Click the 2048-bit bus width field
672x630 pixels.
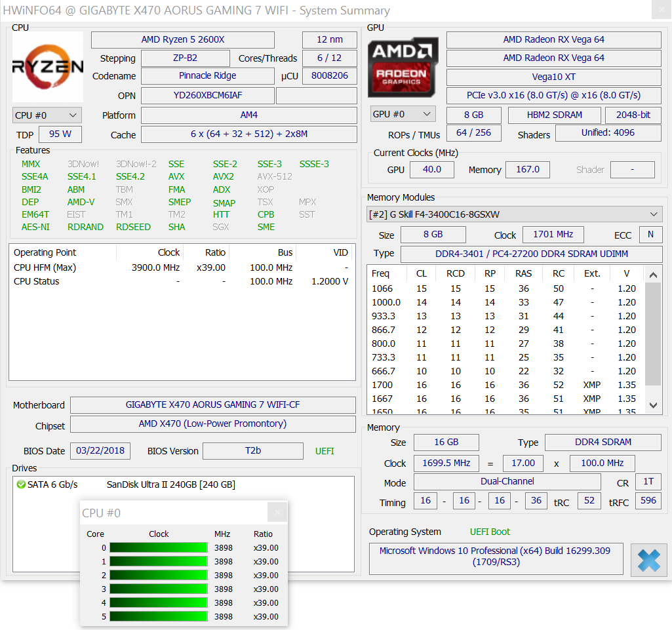(633, 115)
